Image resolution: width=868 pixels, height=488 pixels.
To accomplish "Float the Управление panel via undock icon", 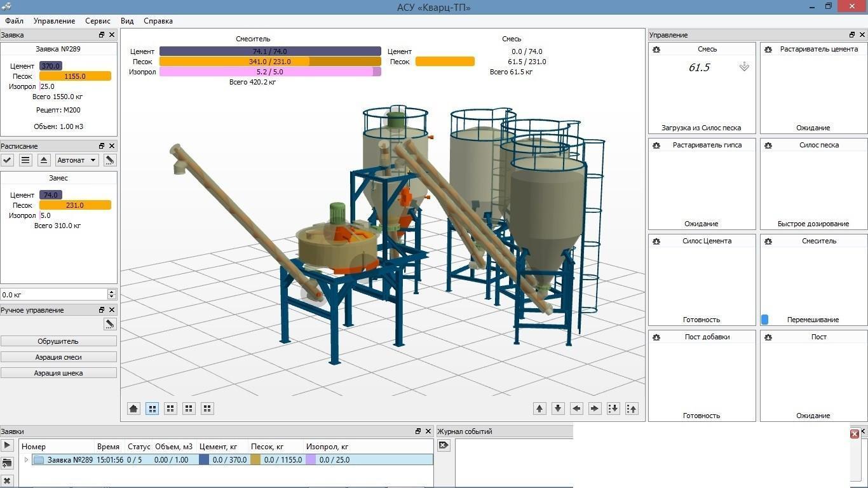I will 852,35.
